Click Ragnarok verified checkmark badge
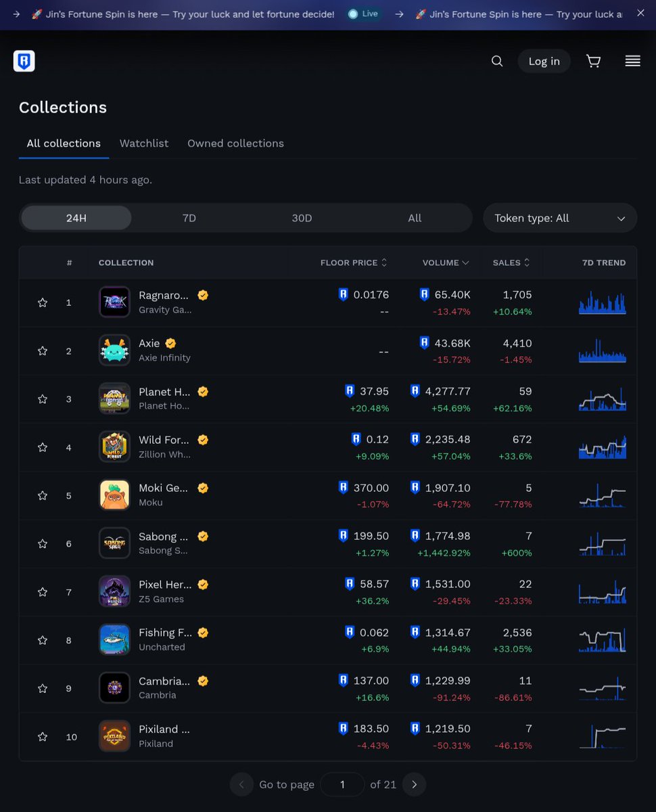Viewport: 656px width, 812px height. tap(203, 295)
